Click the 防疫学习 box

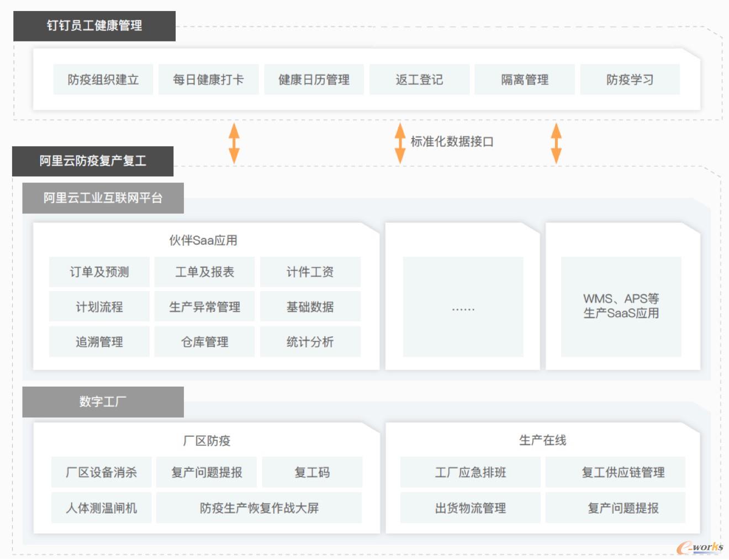[630, 80]
